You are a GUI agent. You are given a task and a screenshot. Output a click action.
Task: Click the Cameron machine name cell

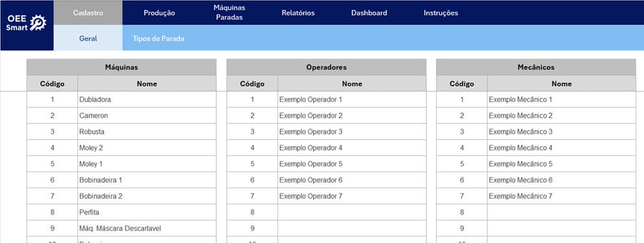click(x=147, y=116)
